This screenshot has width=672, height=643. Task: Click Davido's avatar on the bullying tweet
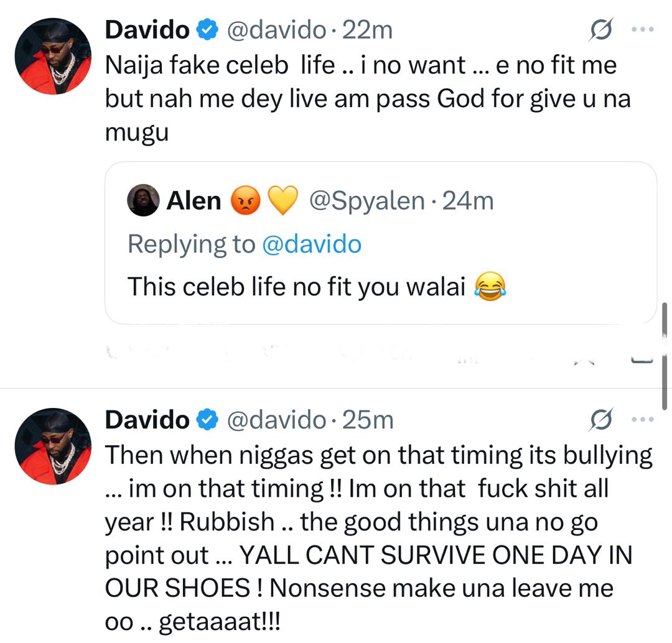53,446
